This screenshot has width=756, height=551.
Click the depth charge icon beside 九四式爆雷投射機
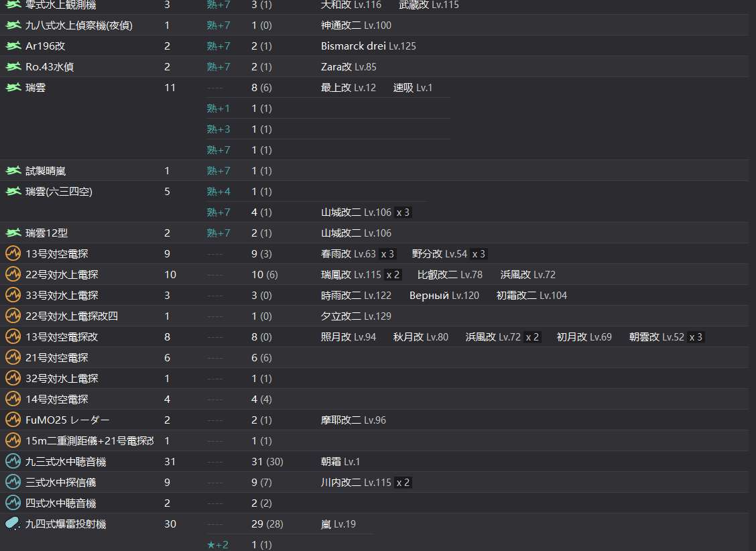(x=13, y=524)
